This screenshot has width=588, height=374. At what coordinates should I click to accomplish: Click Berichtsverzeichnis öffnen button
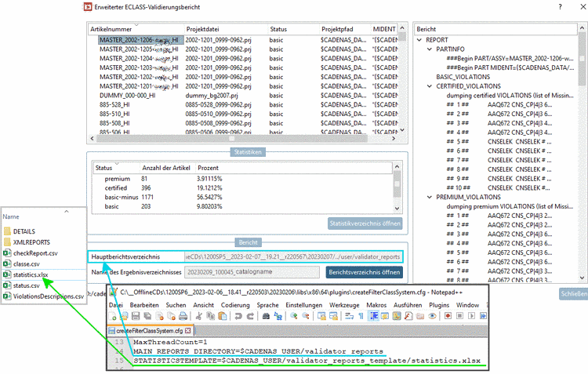pos(364,272)
